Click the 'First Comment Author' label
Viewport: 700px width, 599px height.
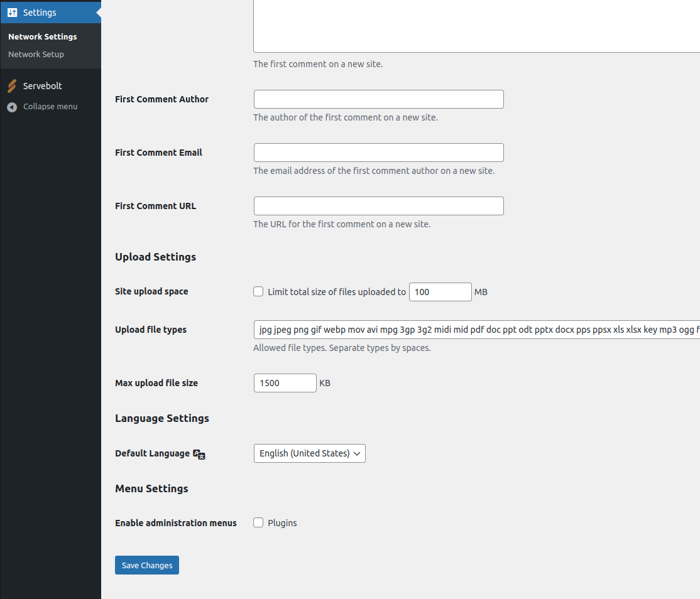click(161, 99)
